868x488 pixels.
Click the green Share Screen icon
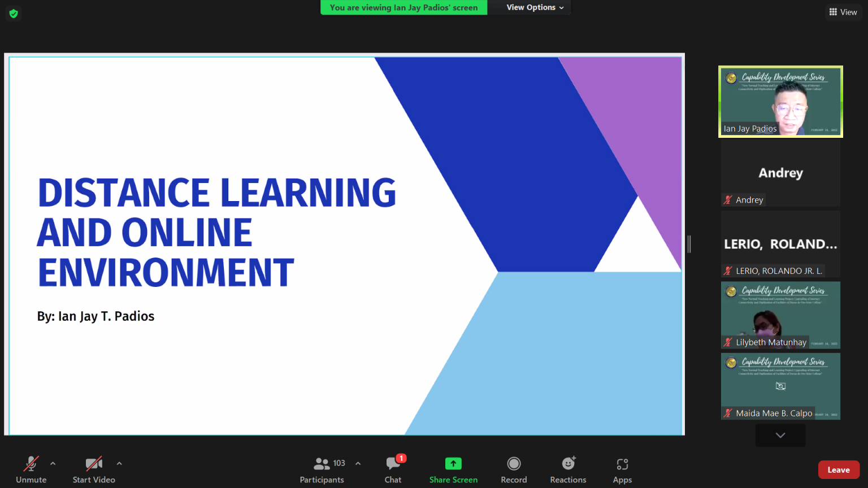tap(453, 464)
